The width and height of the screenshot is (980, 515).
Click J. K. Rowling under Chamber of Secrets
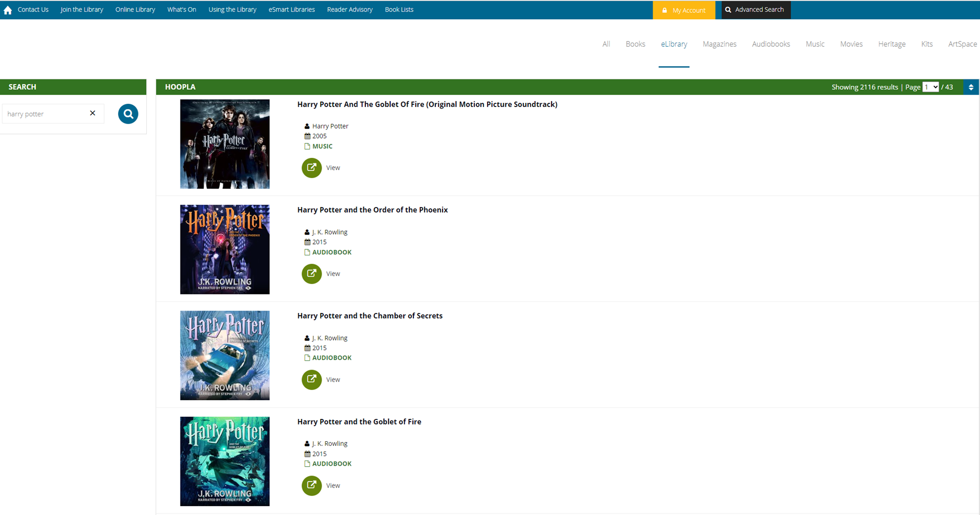[x=329, y=338]
